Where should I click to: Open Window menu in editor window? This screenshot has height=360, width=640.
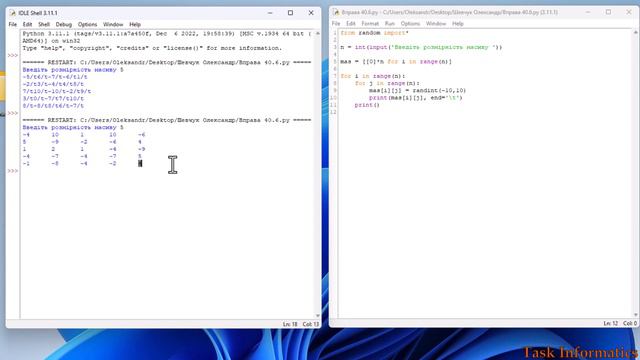point(436,24)
